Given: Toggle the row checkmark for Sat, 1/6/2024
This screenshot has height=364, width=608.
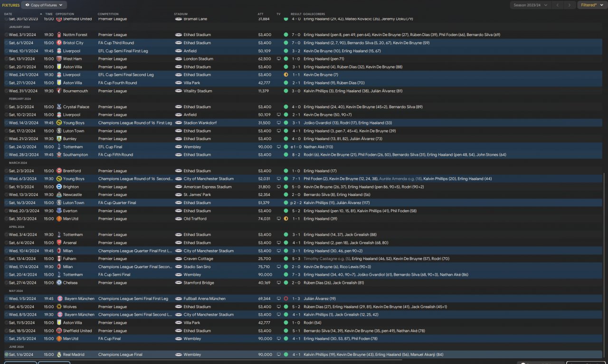Looking at the screenshot, I should coord(7,355).
